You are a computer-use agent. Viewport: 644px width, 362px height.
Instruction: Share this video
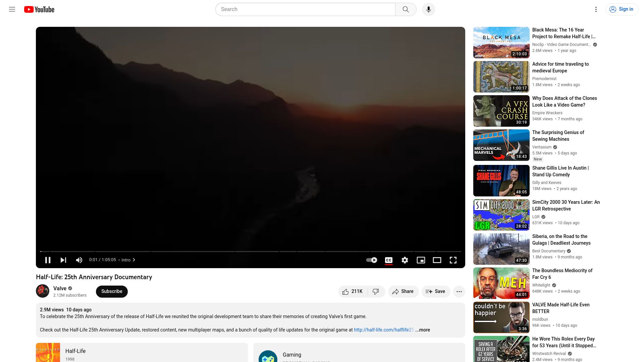403,292
